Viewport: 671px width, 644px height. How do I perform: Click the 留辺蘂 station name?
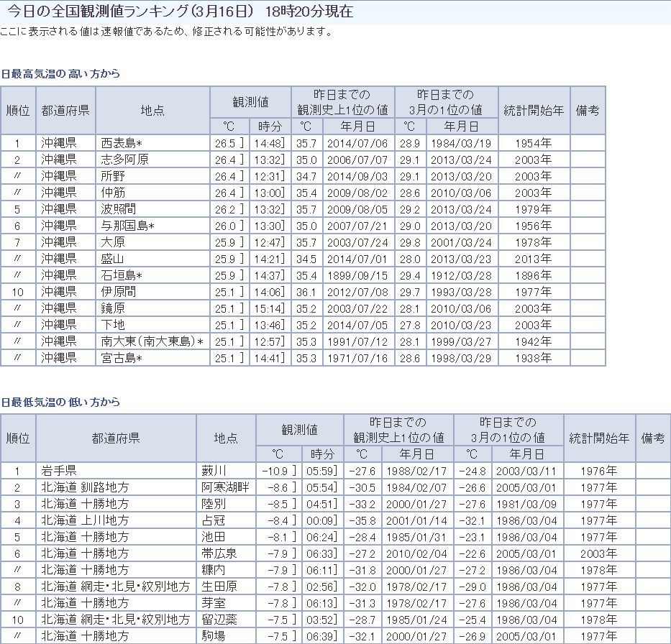219,620
